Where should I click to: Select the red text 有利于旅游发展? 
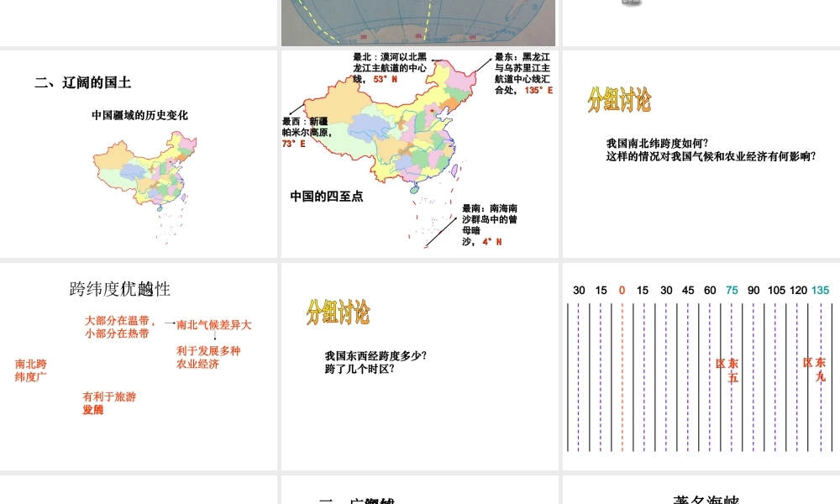click(109, 403)
